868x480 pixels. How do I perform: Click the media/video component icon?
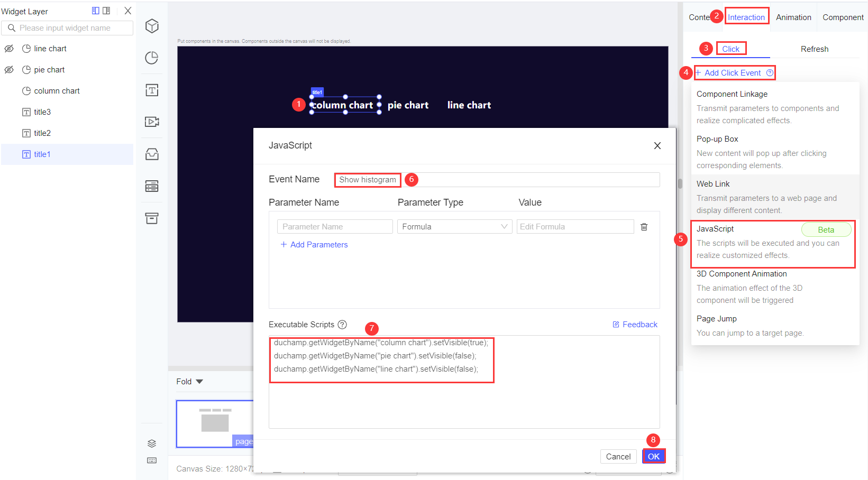[152, 122]
